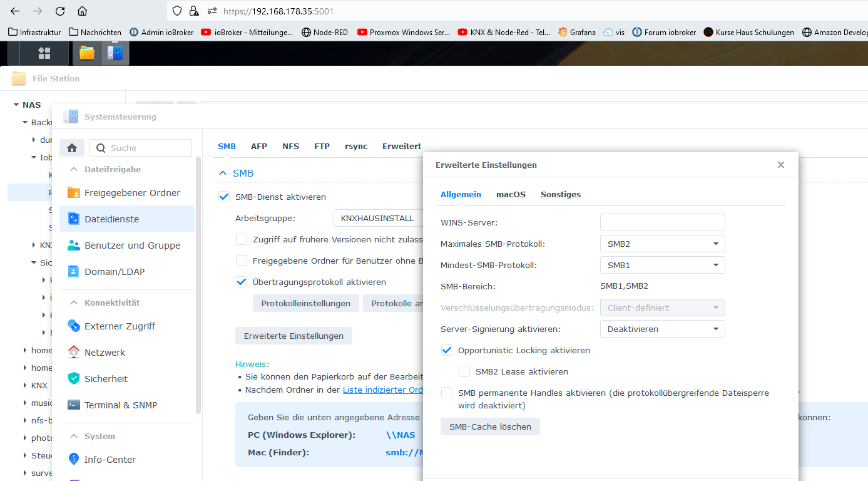Go back with the browser back arrow
Screen dimensions: 868x481
coord(15,11)
